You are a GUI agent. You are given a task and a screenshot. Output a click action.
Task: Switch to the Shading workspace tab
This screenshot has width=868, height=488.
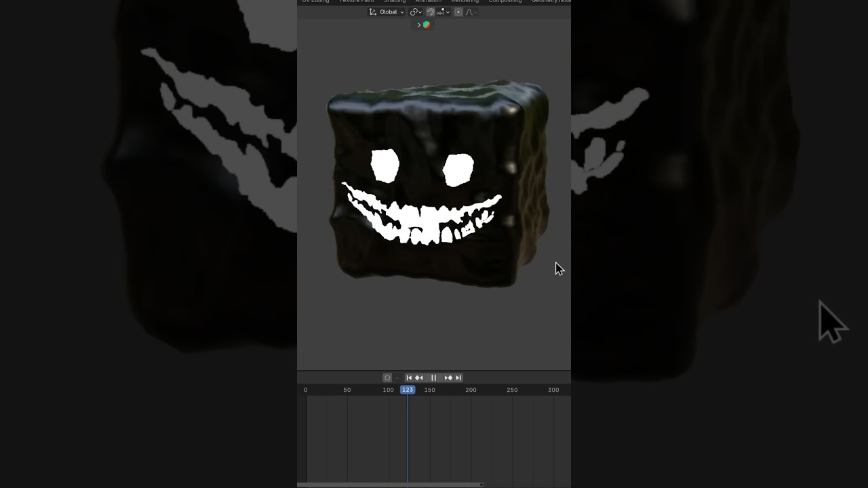[x=395, y=1]
